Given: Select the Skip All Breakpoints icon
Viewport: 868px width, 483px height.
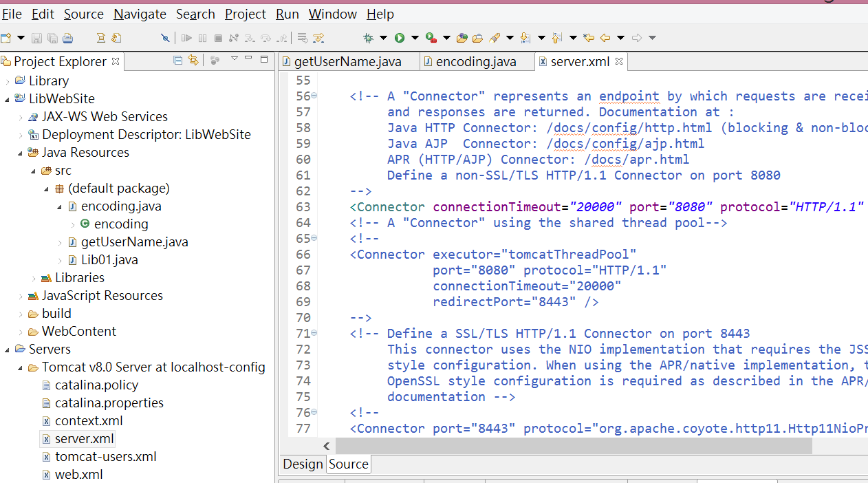Looking at the screenshot, I should pos(165,38).
